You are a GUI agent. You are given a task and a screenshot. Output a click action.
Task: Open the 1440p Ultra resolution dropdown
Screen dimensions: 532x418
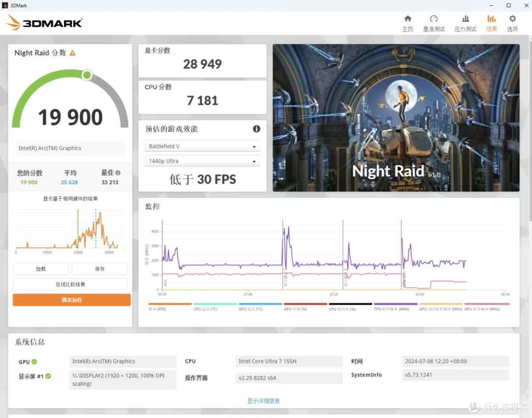click(202, 161)
